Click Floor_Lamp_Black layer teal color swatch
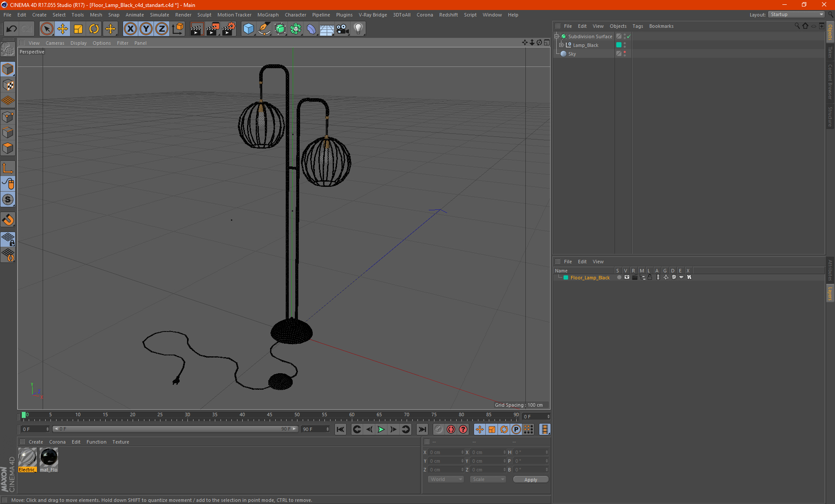Viewport: 835px width, 504px height. (x=566, y=278)
